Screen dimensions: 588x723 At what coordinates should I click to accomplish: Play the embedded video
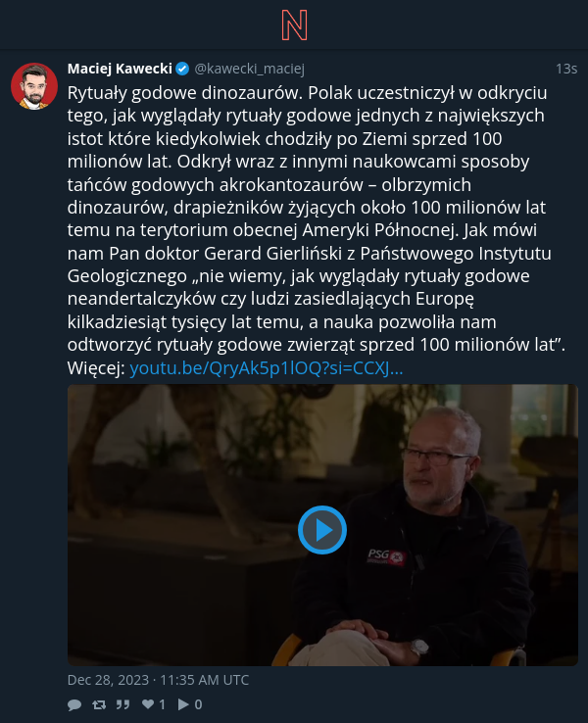(321, 530)
